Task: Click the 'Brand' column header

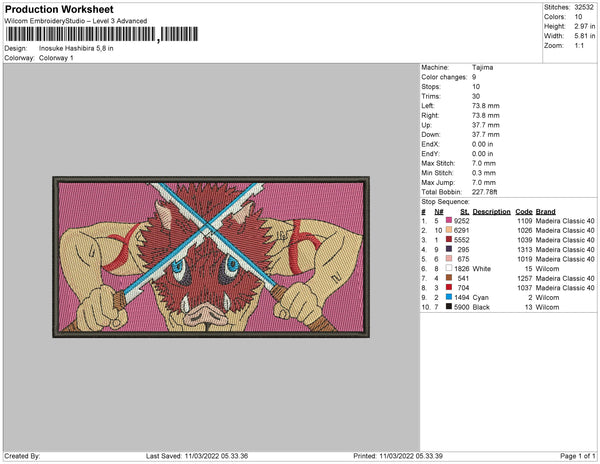Action: 546,212
